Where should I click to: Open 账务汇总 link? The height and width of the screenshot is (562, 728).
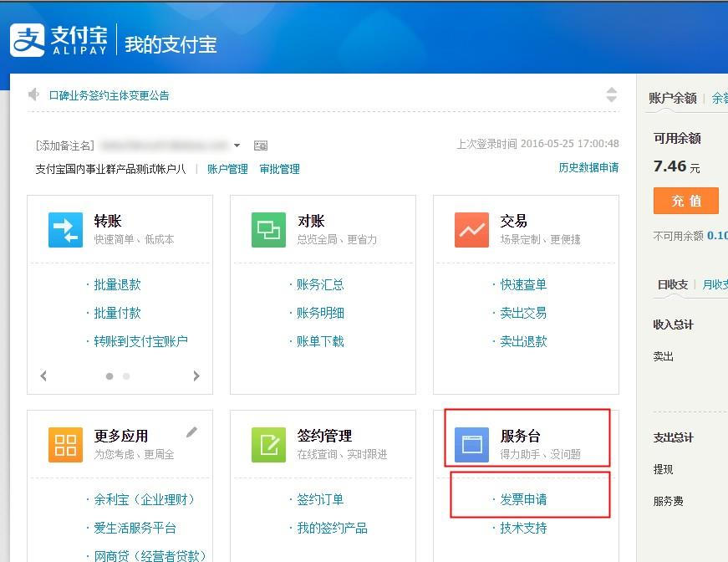[320, 284]
